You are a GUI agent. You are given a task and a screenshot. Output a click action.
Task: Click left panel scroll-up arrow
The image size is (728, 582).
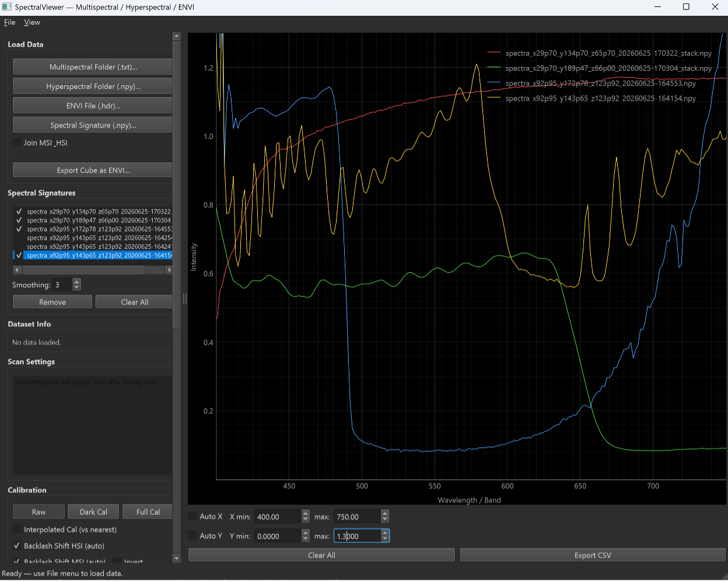pos(177,36)
